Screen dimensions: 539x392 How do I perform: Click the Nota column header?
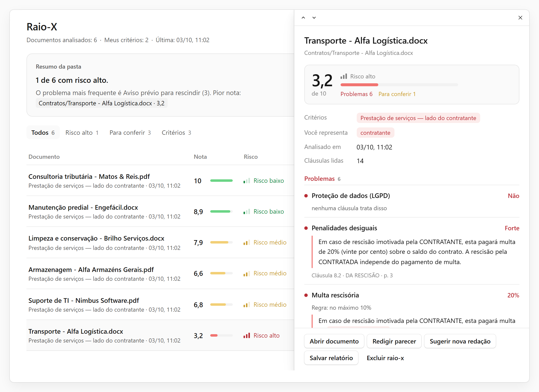tap(200, 157)
